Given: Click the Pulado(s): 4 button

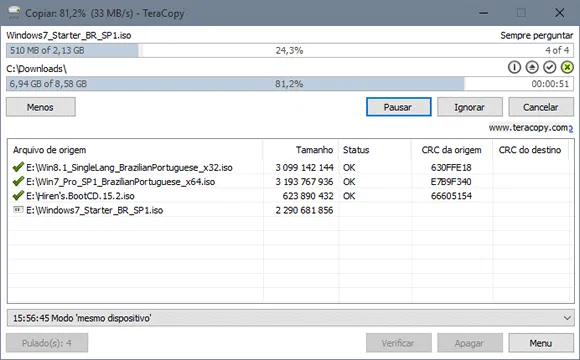Looking at the screenshot, I should coord(47,343).
